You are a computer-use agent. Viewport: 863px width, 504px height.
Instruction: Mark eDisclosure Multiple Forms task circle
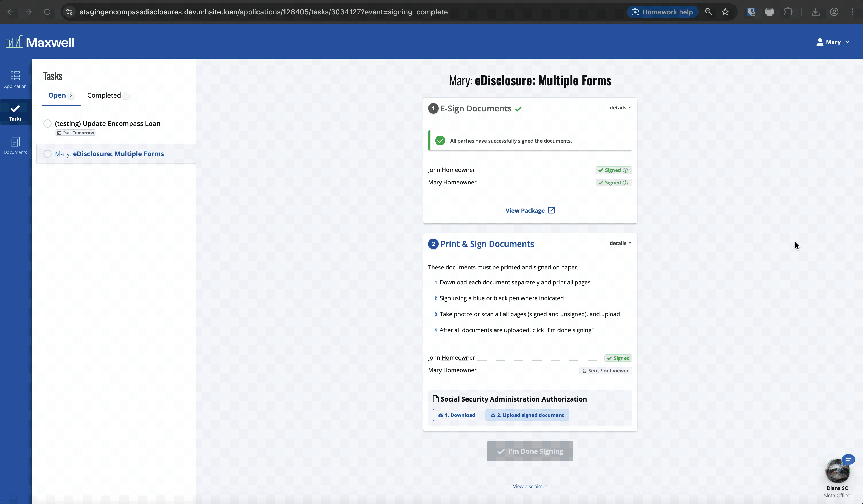pyautogui.click(x=48, y=154)
